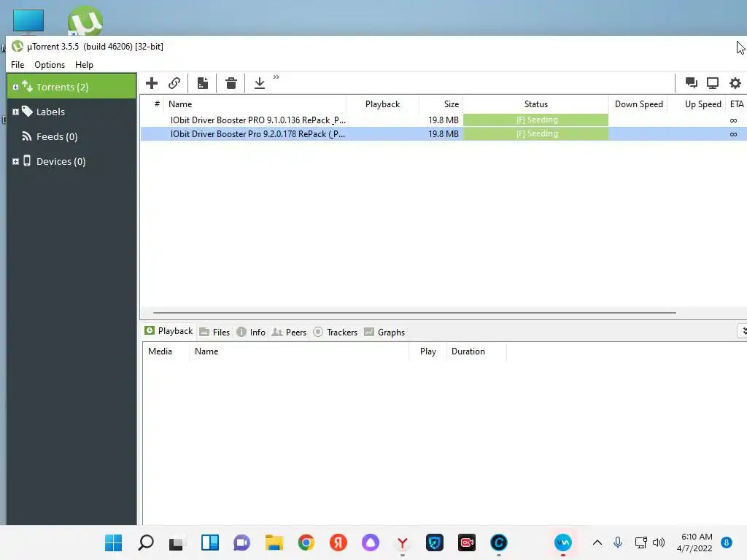Launch Yandex from the red taskbar icon
747x560 pixels.
[x=338, y=542]
